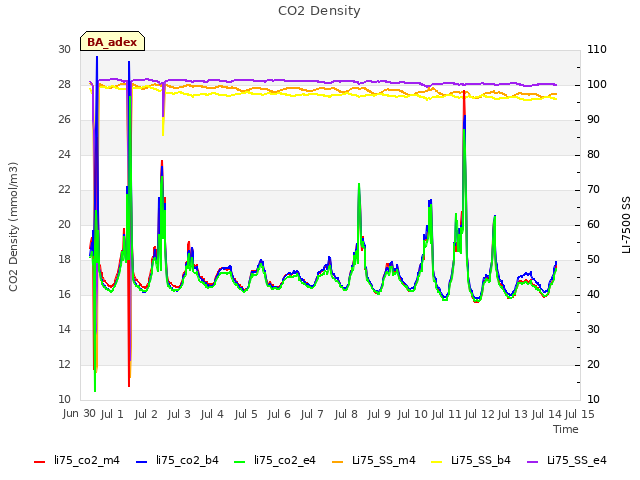The height and width of the screenshot is (480, 640).
Task: Click the 100 right y-axis tick label
Action: click(x=597, y=84)
